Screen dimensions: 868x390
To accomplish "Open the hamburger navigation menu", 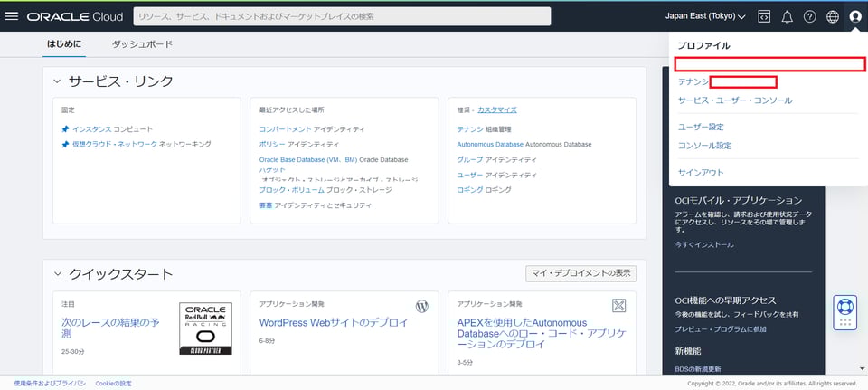I will tap(12, 16).
